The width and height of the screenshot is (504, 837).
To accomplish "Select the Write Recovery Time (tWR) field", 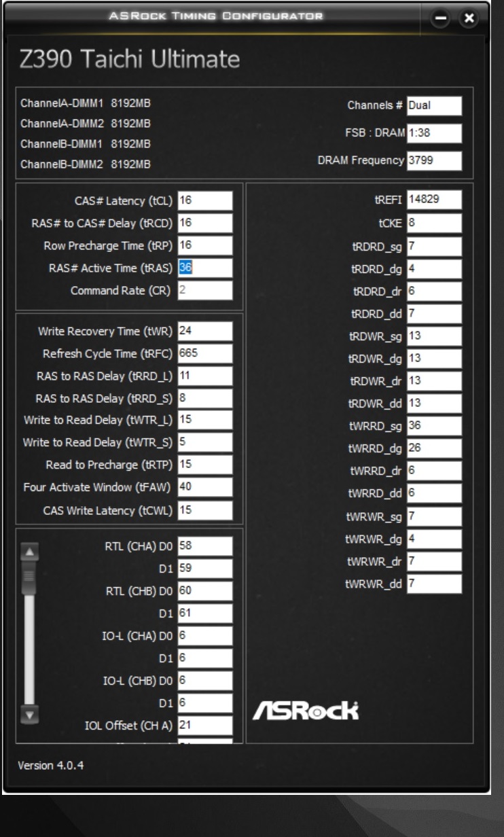I will [205, 331].
